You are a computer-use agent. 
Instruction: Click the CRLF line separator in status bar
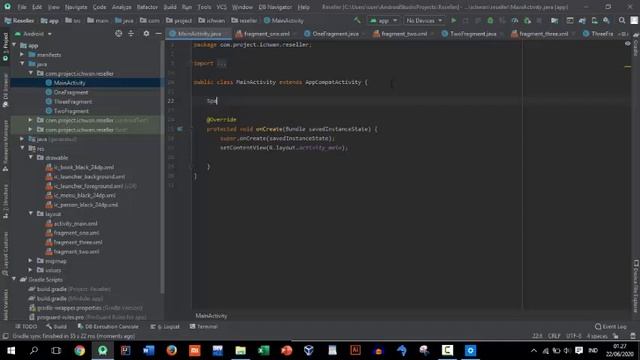(554, 336)
